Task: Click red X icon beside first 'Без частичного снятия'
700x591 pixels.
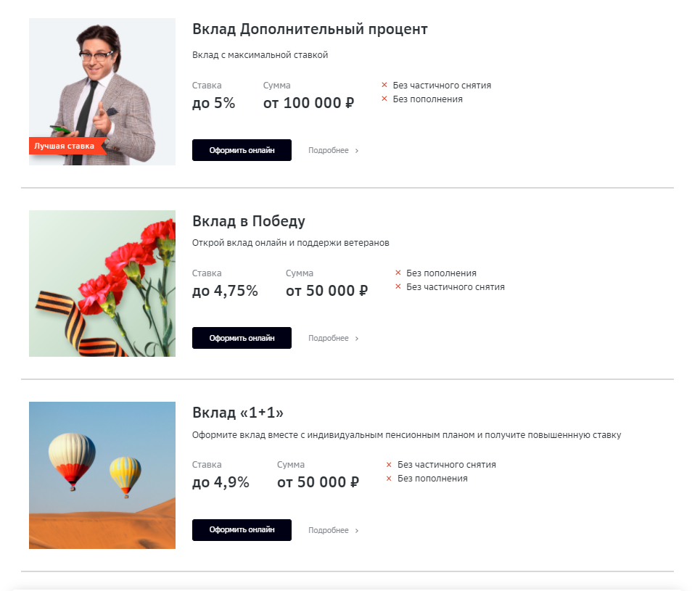Action: [384, 86]
